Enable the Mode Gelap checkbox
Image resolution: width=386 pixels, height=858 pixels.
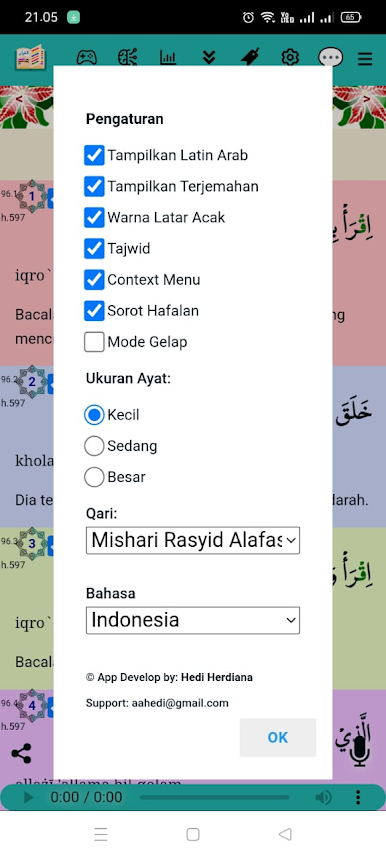point(94,342)
